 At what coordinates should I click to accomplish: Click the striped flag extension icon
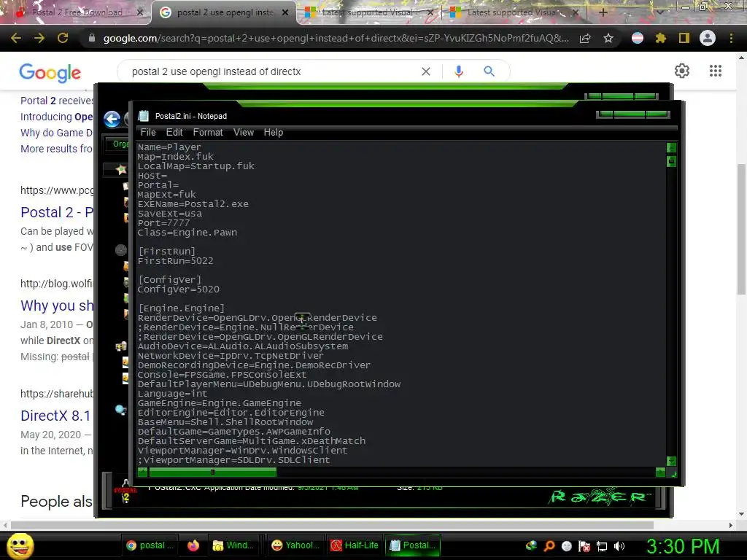[638, 38]
